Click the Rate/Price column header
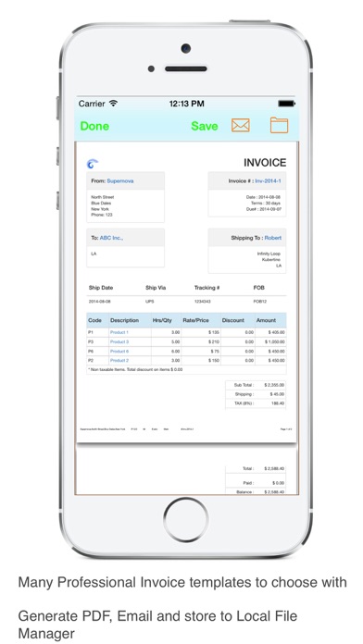This screenshot has width=363, height=644. tap(195, 320)
